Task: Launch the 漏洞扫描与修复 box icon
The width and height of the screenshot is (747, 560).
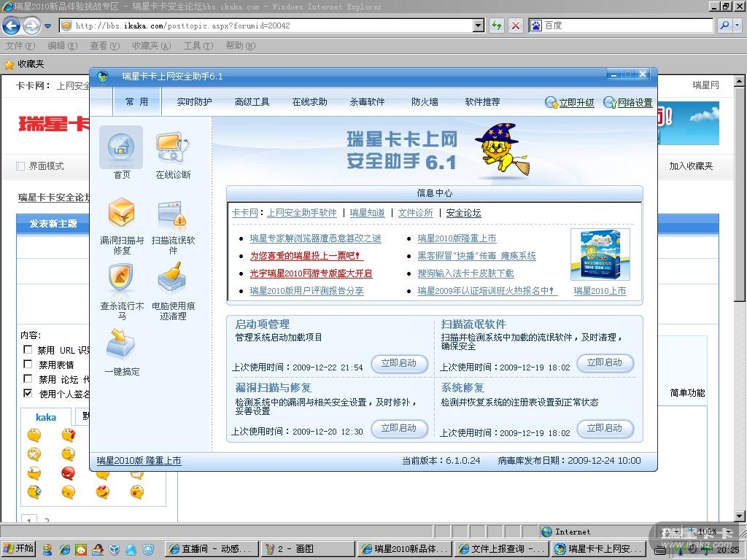Action: click(x=122, y=213)
